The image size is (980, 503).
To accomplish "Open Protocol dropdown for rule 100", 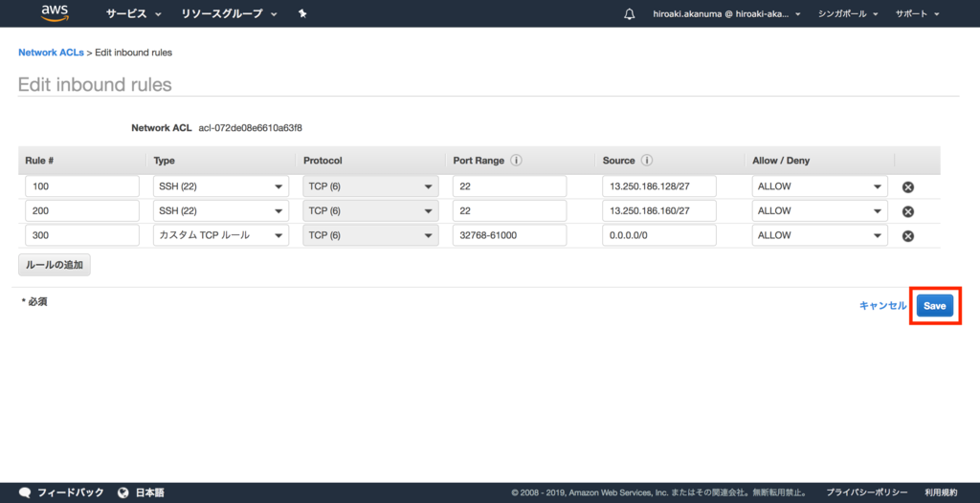I will (x=370, y=186).
